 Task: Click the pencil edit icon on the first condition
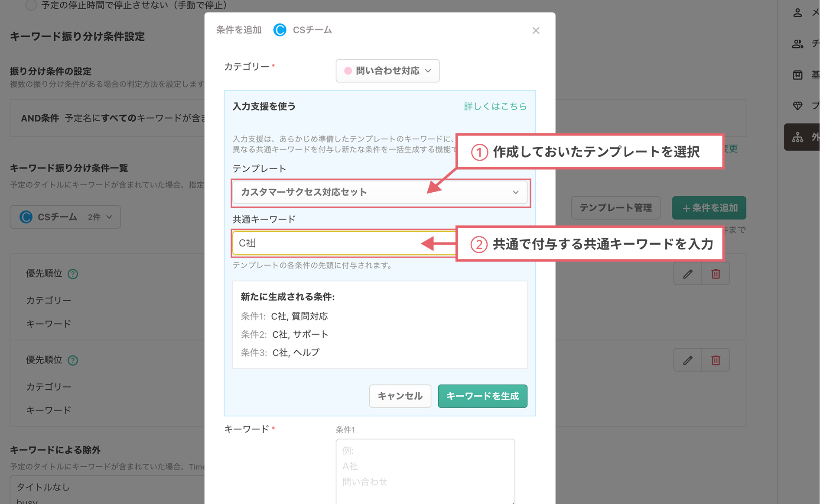tap(687, 274)
